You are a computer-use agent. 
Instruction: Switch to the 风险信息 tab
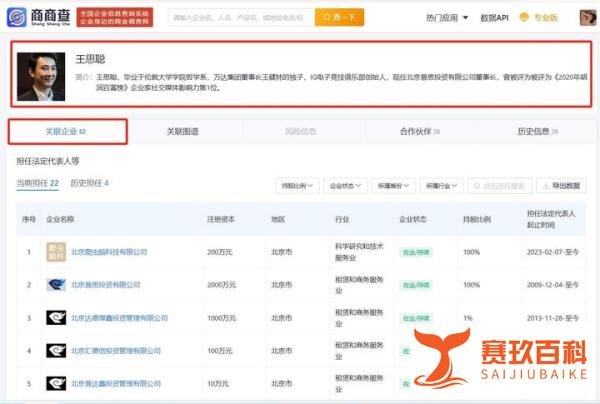(300, 132)
